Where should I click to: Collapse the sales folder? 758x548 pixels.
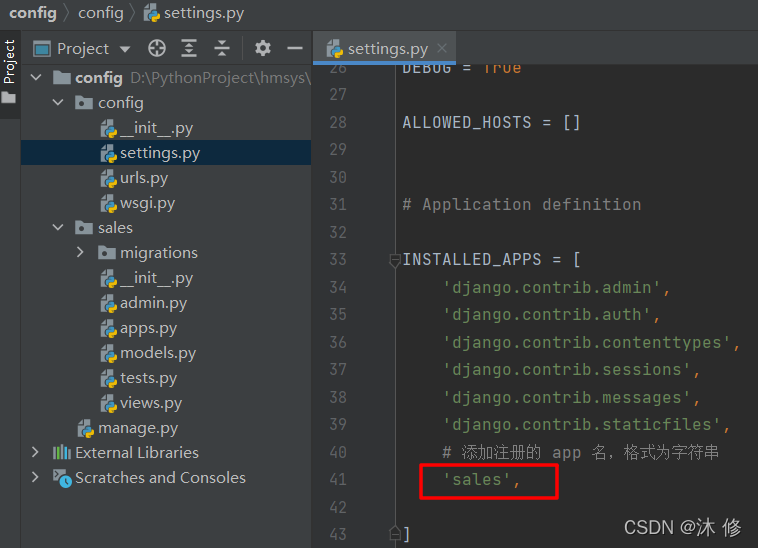(x=58, y=227)
